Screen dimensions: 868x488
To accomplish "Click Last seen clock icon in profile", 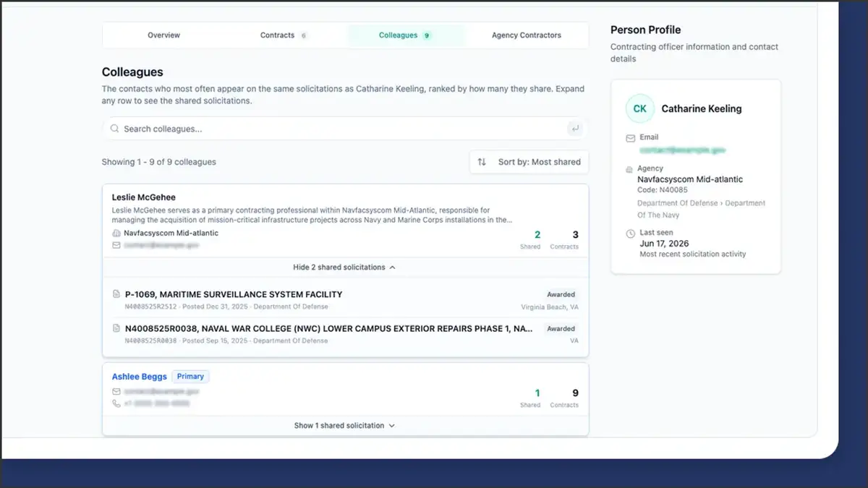I will coord(630,233).
